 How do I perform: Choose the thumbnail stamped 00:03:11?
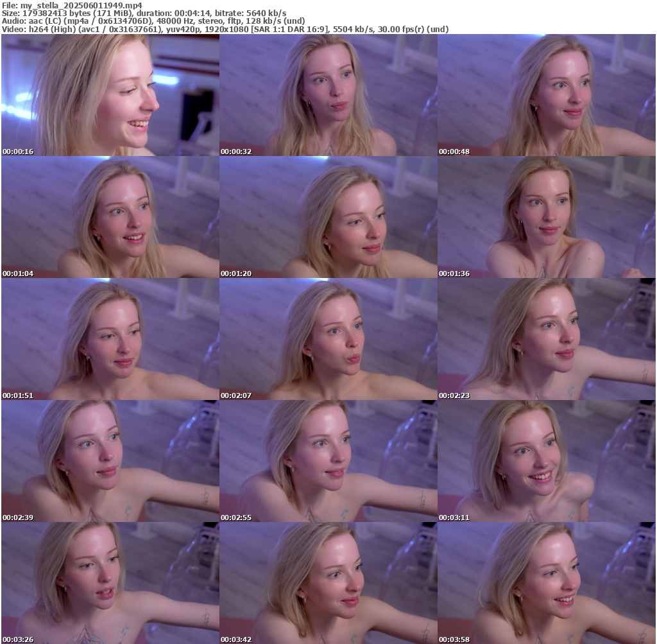(547, 461)
